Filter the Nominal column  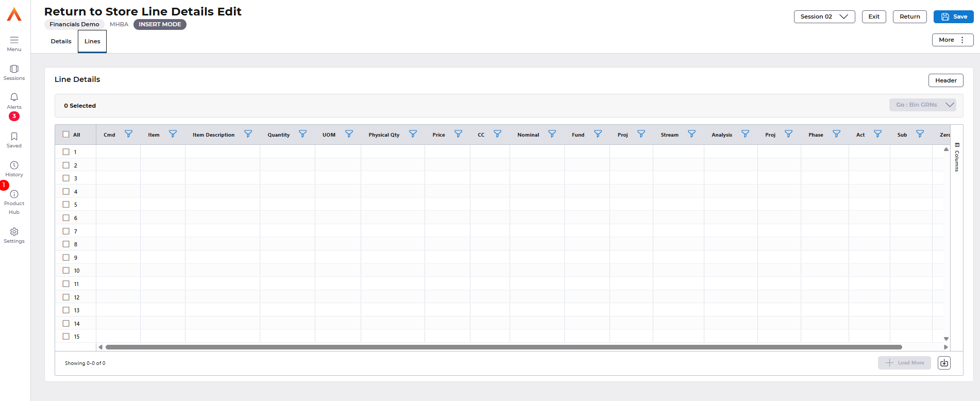552,134
